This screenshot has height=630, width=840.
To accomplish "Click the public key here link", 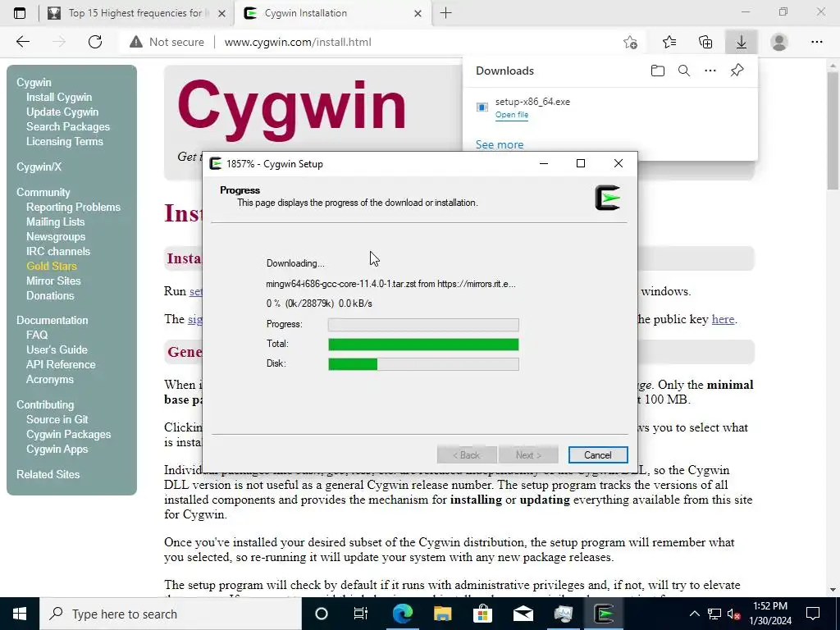I will coord(723,319).
